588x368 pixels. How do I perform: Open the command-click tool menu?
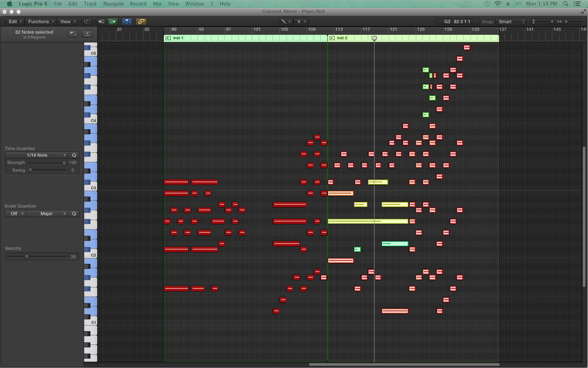[x=301, y=22]
